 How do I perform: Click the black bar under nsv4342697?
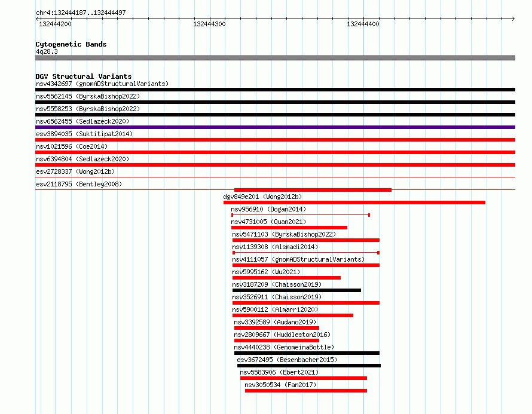click(275, 90)
